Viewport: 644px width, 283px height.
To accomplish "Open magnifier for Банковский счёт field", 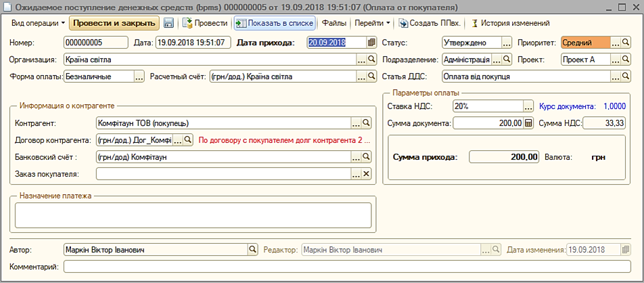I will [367, 157].
